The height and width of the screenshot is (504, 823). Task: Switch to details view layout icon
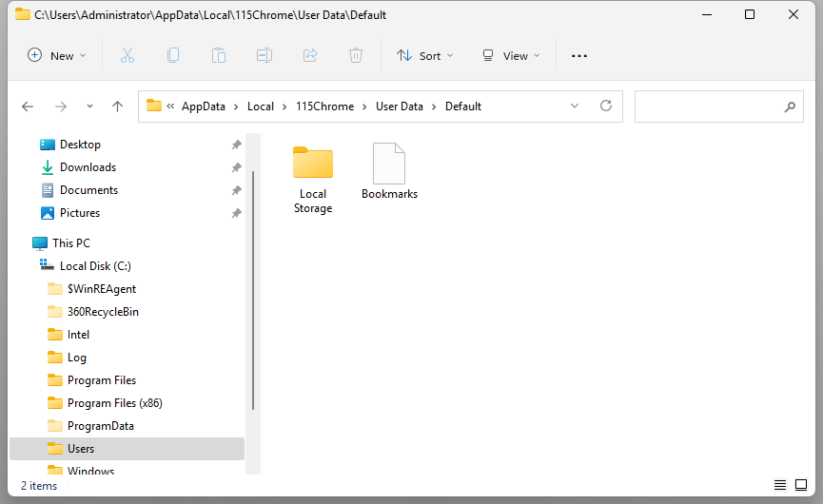pos(780,485)
